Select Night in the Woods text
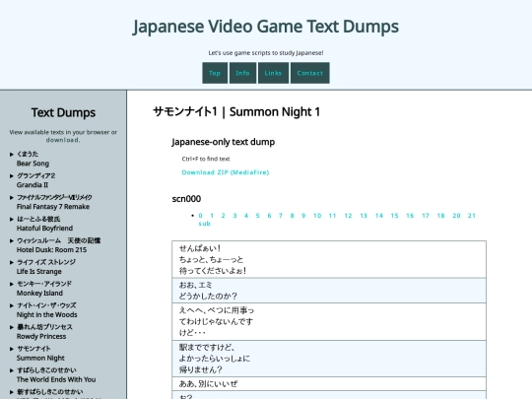 click(x=47, y=315)
